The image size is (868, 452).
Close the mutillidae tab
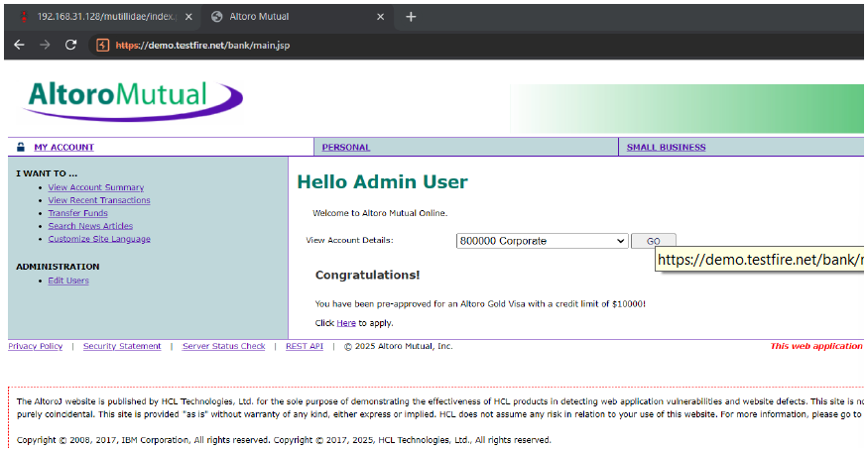point(188,17)
